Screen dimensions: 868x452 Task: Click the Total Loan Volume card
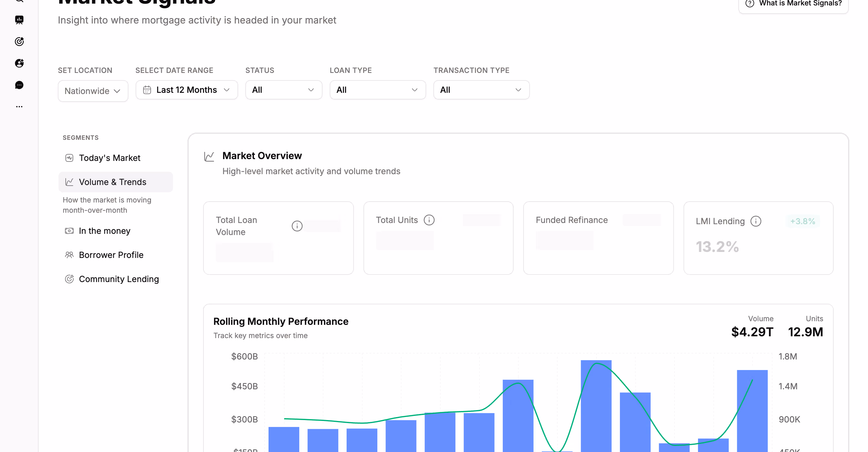tap(278, 238)
